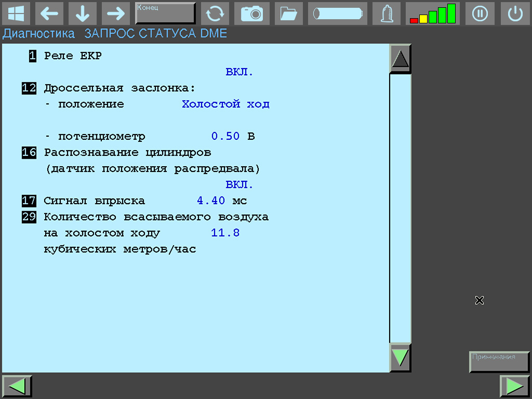This screenshot has height=399, width=532.
Task: Click the scrollbar down arrow
Action: pyautogui.click(x=400, y=356)
